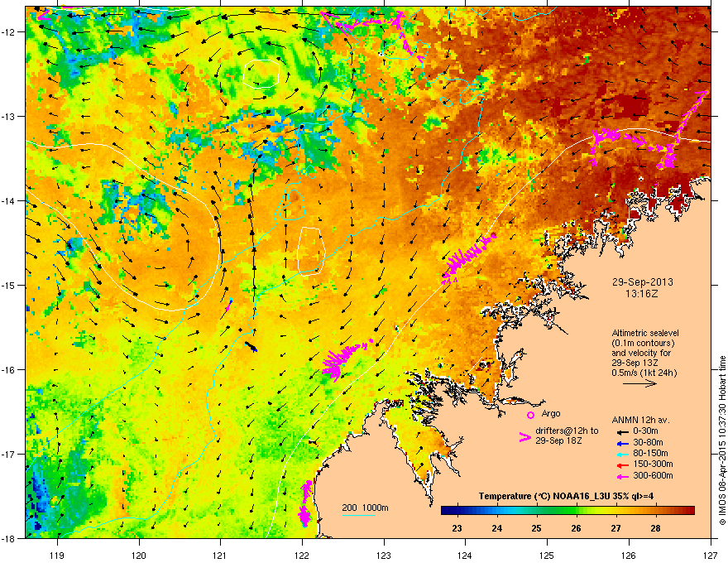The height and width of the screenshot is (563, 728).
Task: Click the '-16' latitude axis label
Action: tap(8, 370)
